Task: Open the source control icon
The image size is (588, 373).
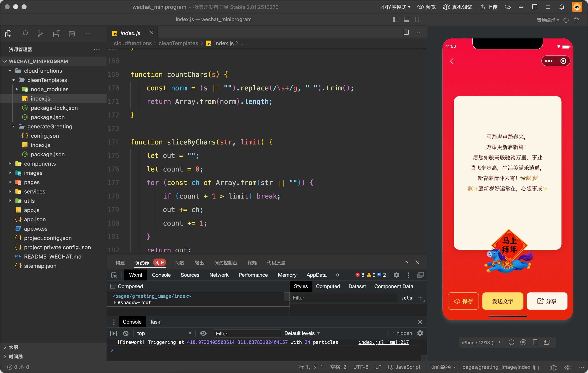Action: [x=41, y=34]
